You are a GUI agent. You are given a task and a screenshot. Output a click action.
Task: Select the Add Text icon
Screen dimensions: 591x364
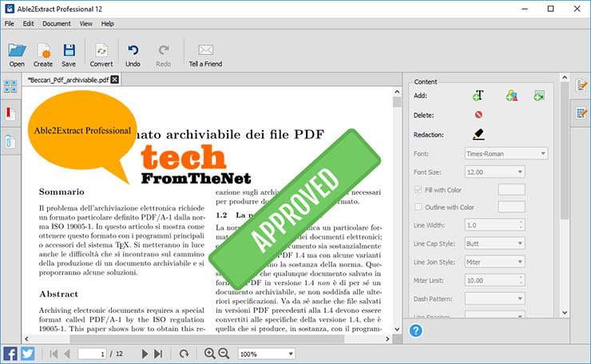click(x=478, y=96)
